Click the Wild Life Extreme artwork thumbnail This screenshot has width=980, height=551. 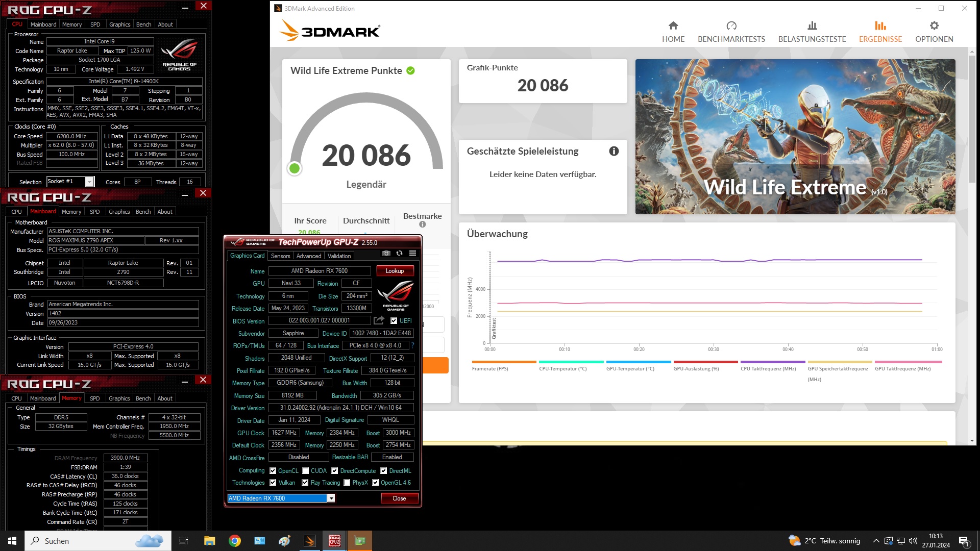click(795, 136)
